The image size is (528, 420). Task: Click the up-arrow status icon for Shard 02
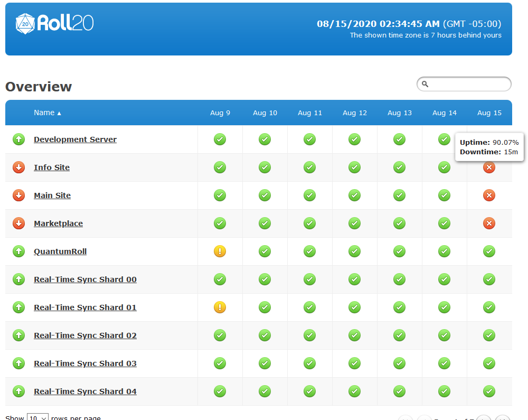(19, 335)
